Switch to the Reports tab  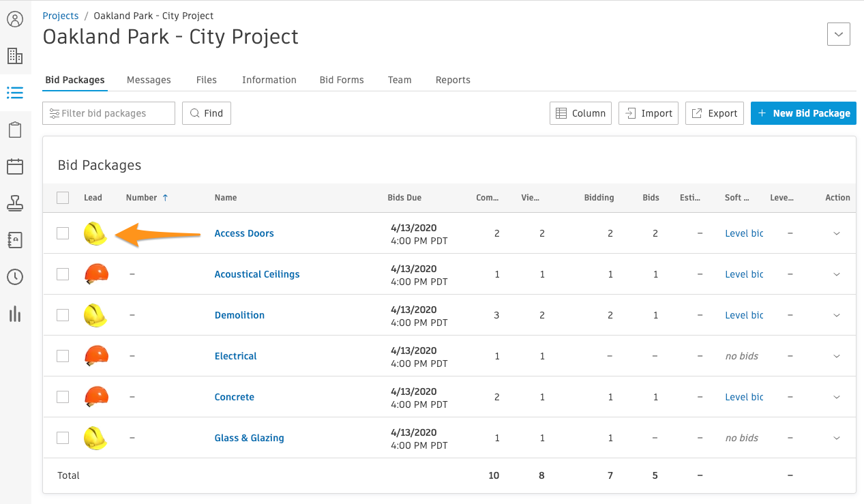point(453,80)
